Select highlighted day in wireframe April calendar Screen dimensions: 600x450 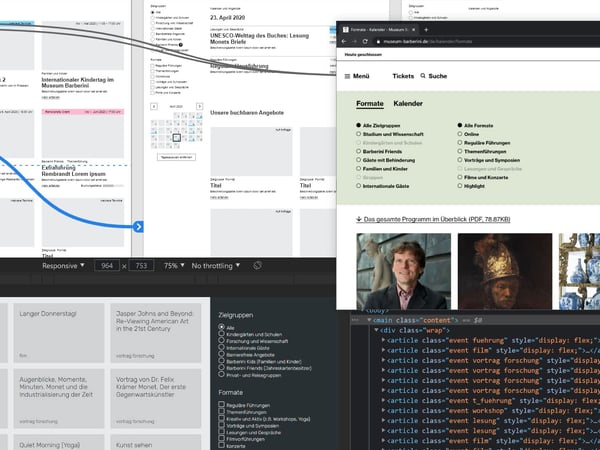tap(176, 137)
